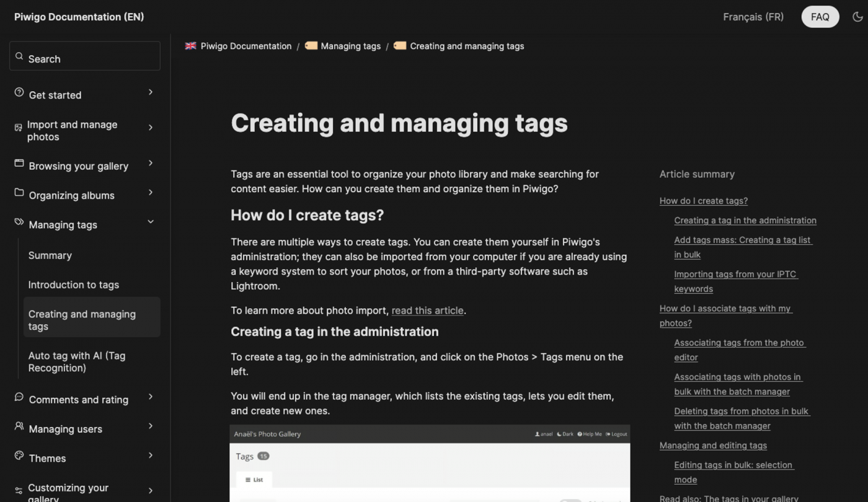This screenshot has height=502, width=868.
Task: Select 'Introduction to tags' in the sidebar
Action: (73, 284)
